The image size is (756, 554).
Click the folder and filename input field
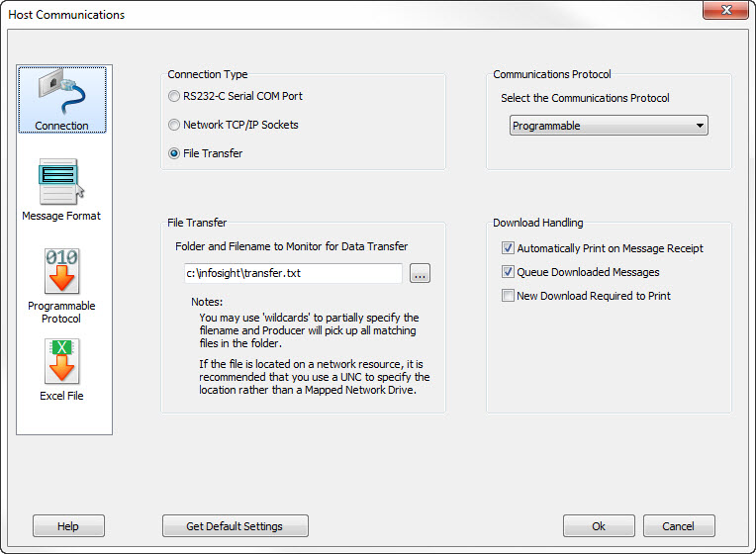[293, 273]
